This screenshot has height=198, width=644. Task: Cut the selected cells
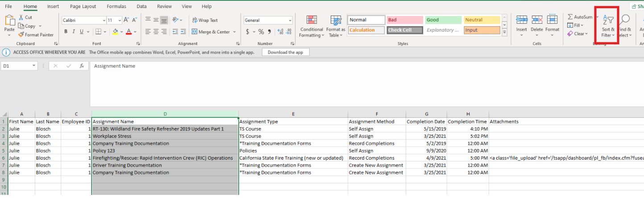point(25,17)
